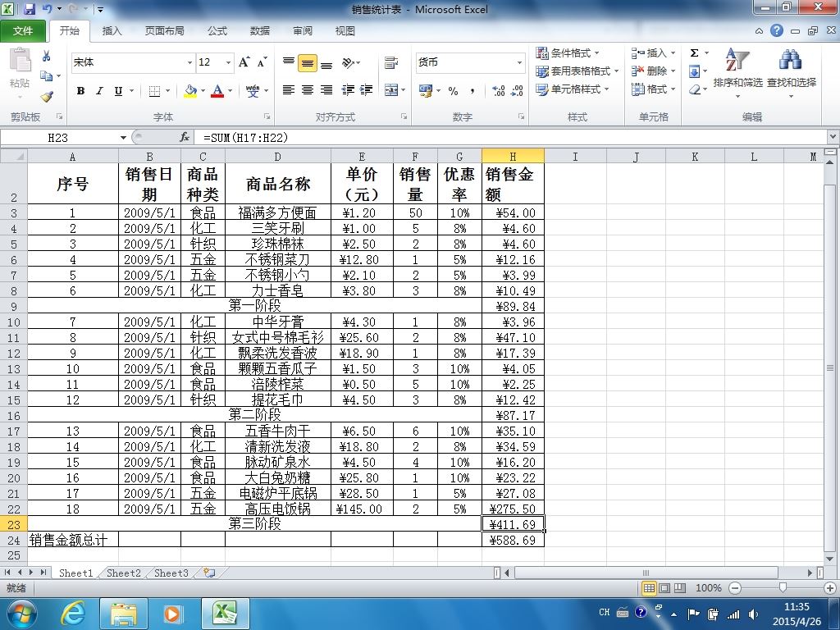Click the Format Painter brush icon
The image size is (840, 630).
[x=47, y=97]
